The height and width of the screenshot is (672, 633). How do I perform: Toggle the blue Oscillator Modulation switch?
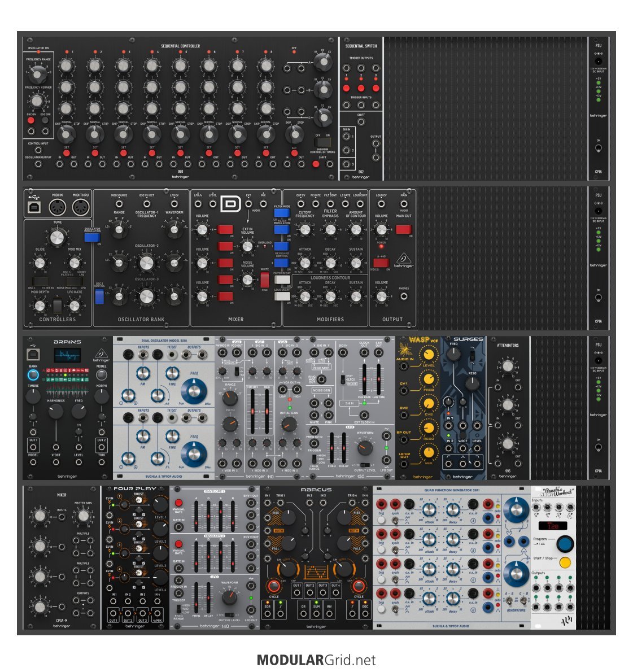(x=91, y=237)
